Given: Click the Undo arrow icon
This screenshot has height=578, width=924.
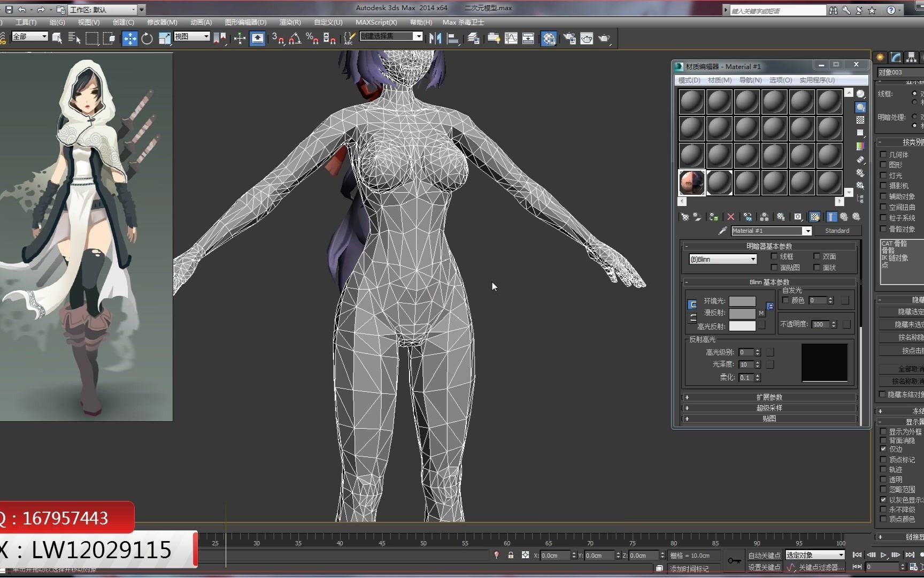Looking at the screenshot, I should [x=22, y=10].
